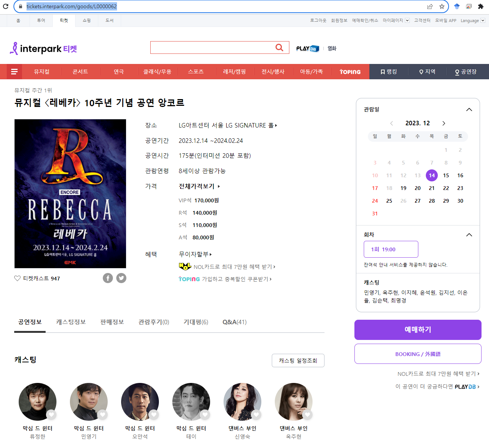Select December 19 in calendar

[403, 188]
